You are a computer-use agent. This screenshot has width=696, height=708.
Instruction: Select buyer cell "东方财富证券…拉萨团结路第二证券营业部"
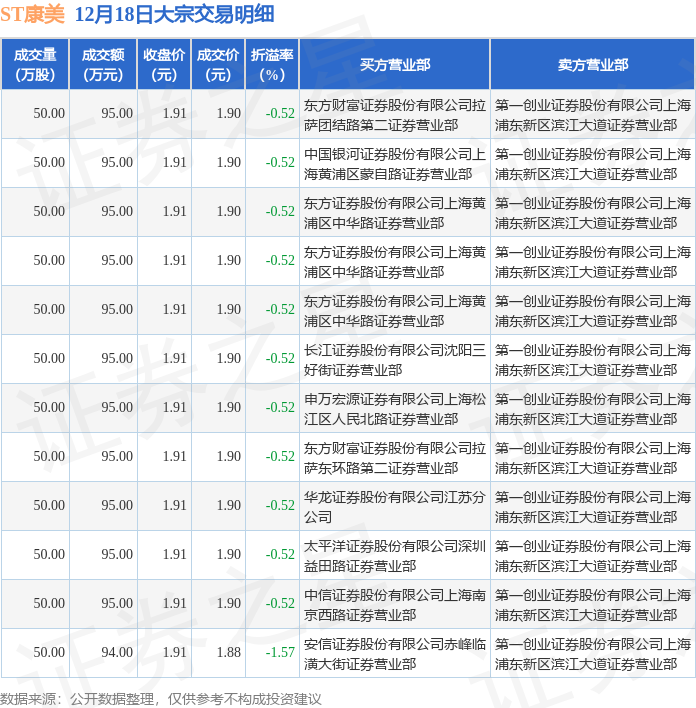point(395,115)
